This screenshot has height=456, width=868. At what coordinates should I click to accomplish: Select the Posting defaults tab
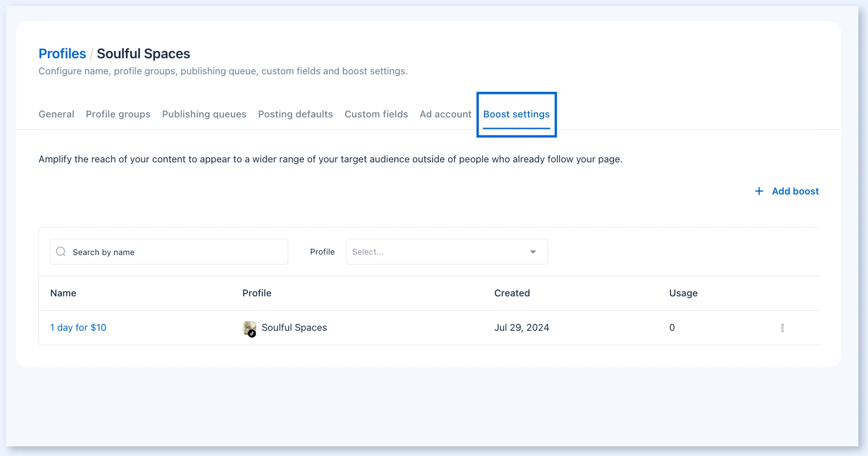295,114
